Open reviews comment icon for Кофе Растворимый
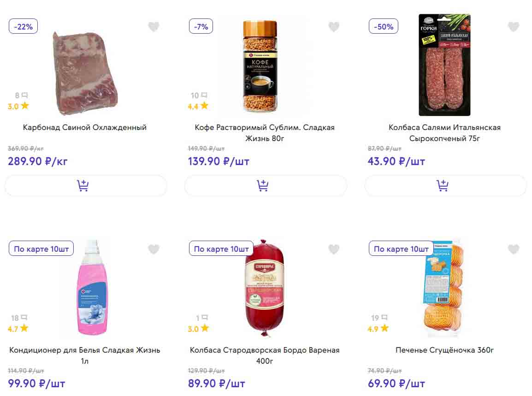The image size is (532, 396). [x=204, y=95]
